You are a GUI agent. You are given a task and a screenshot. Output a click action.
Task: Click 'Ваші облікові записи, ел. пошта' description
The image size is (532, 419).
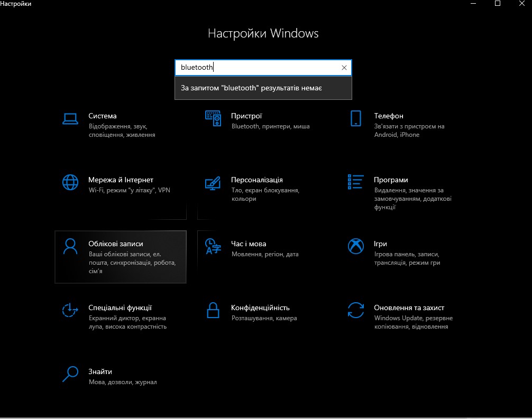pyautogui.click(x=132, y=263)
